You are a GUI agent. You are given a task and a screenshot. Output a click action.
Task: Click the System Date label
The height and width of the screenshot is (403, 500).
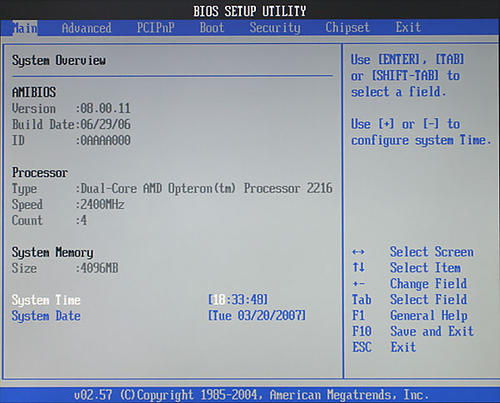point(46,316)
